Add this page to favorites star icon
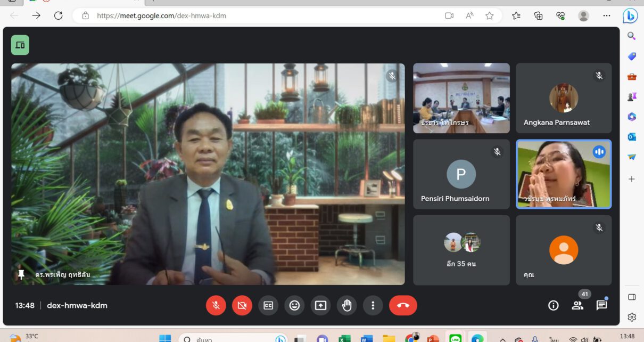Viewport: 644px width, 342px height. pyautogui.click(x=489, y=15)
